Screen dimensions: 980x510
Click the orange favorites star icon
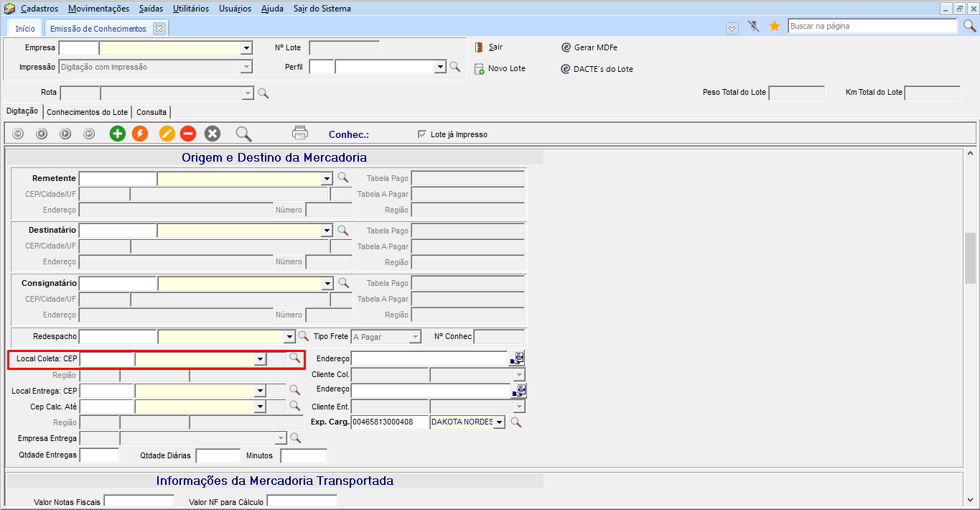[x=775, y=27]
